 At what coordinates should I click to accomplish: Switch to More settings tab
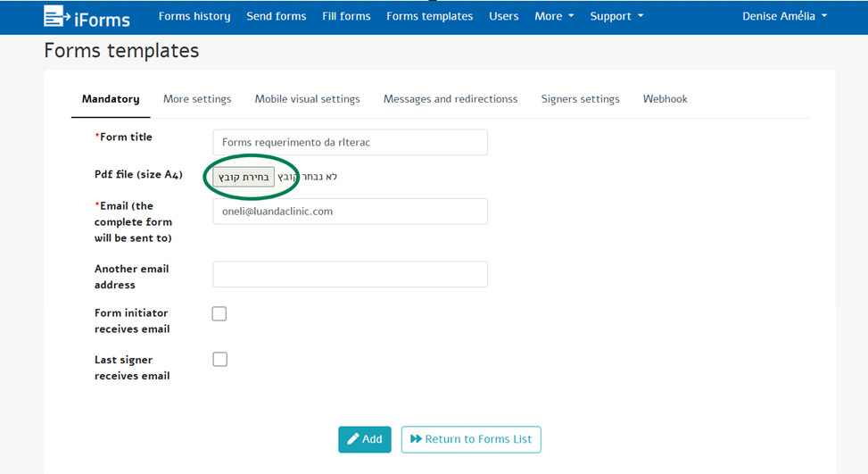point(197,99)
